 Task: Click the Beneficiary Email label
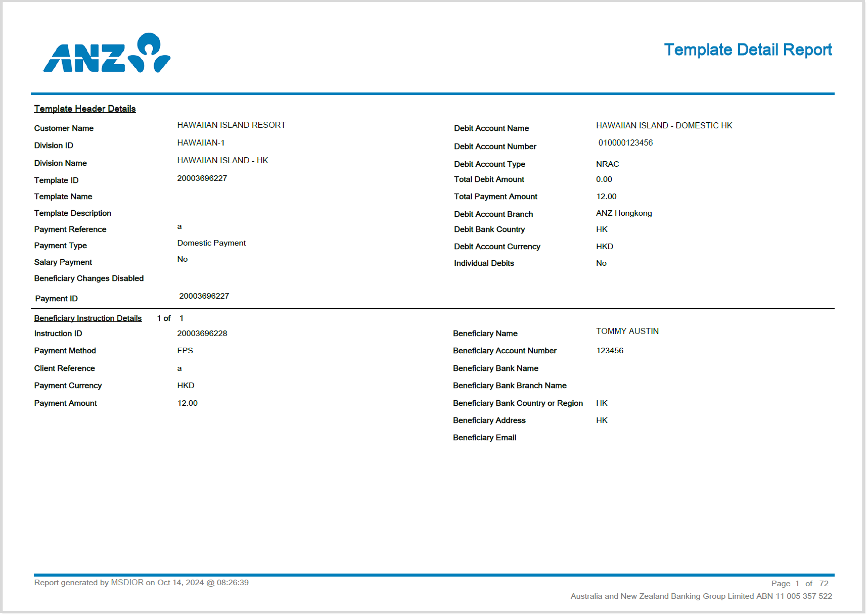484,438
